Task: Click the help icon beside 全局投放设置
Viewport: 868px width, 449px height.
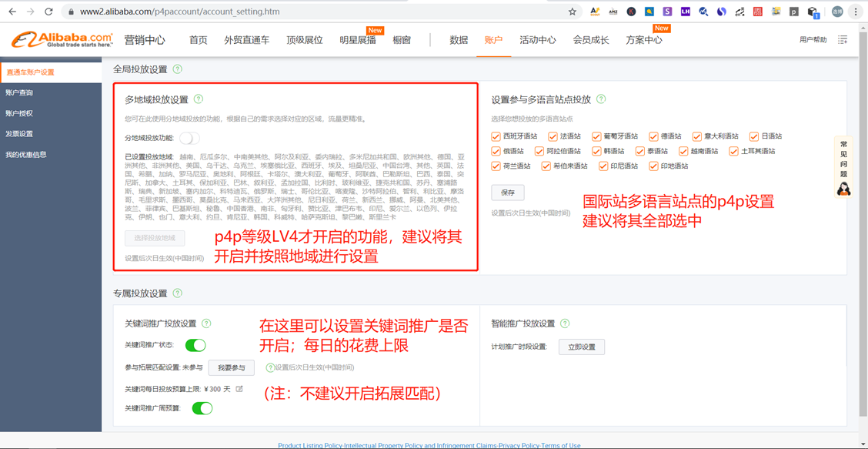Action: point(178,69)
